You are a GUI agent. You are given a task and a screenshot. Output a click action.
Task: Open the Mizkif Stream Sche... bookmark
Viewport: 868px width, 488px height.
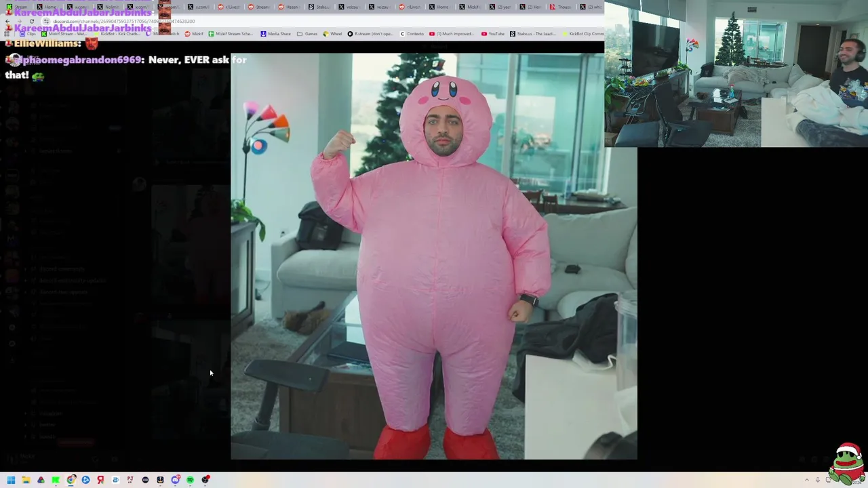click(231, 34)
